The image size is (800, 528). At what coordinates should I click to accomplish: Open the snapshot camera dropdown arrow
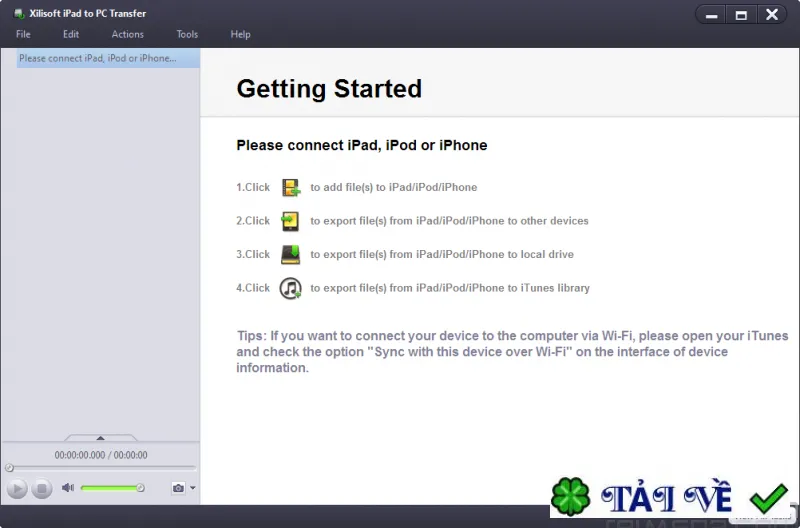[193, 488]
